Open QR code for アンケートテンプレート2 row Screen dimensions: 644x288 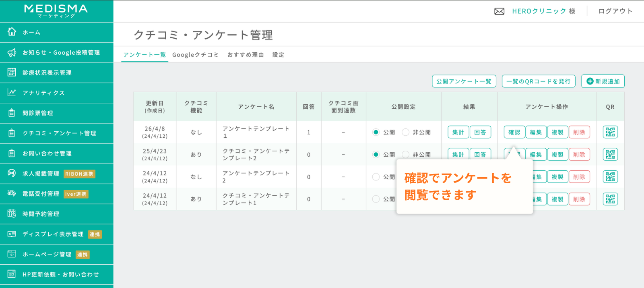point(610,176)
